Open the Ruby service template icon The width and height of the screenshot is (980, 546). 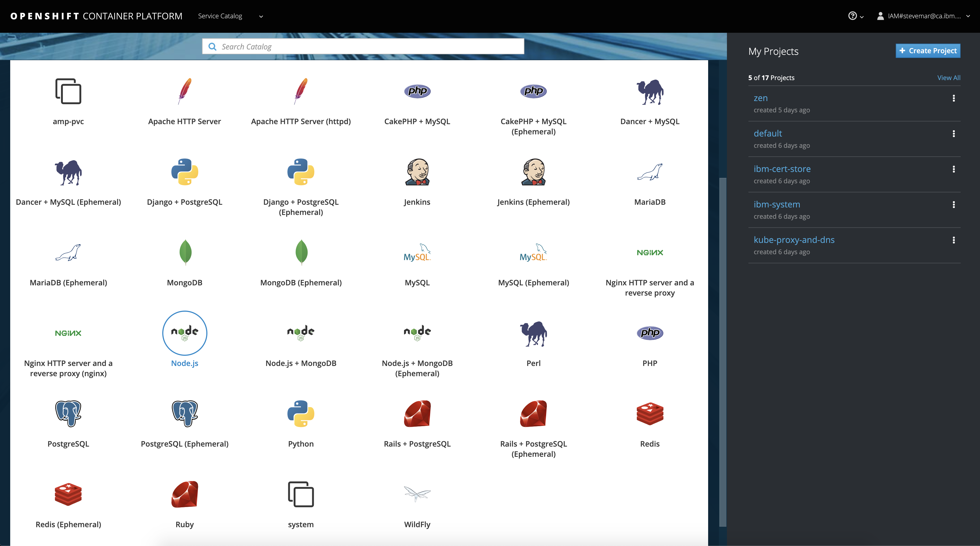tap(185, 494)
